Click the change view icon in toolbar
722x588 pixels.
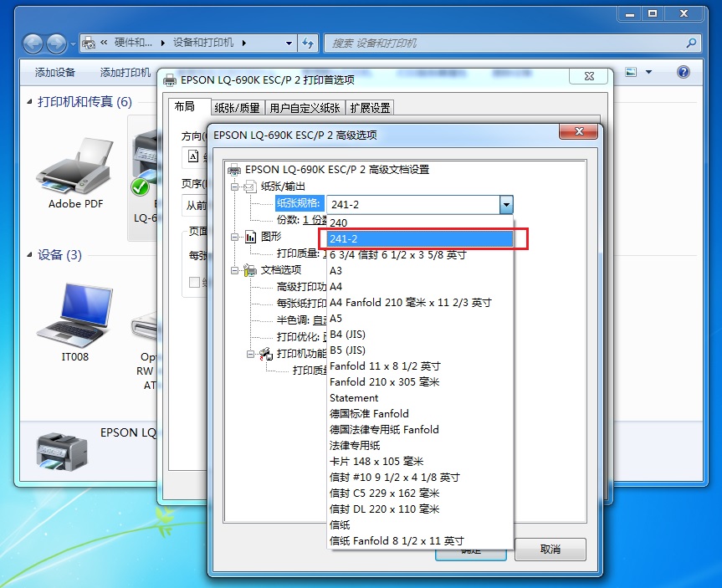click(631, 72)
